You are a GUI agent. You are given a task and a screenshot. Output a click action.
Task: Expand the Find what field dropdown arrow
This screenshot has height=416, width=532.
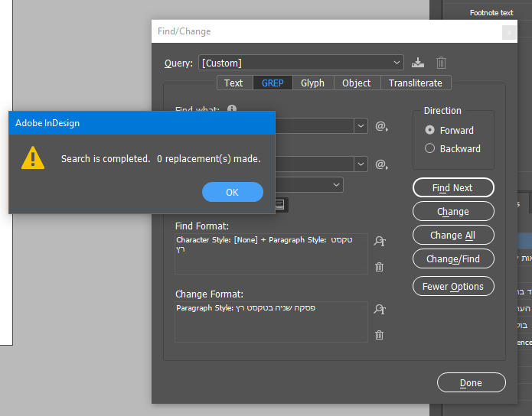coord(361,125)
